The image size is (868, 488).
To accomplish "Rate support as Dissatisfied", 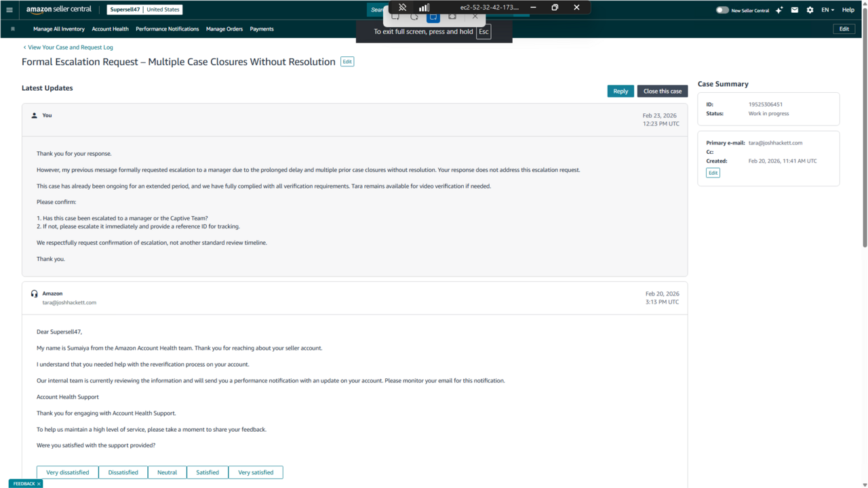I will [x=123, y=472].
